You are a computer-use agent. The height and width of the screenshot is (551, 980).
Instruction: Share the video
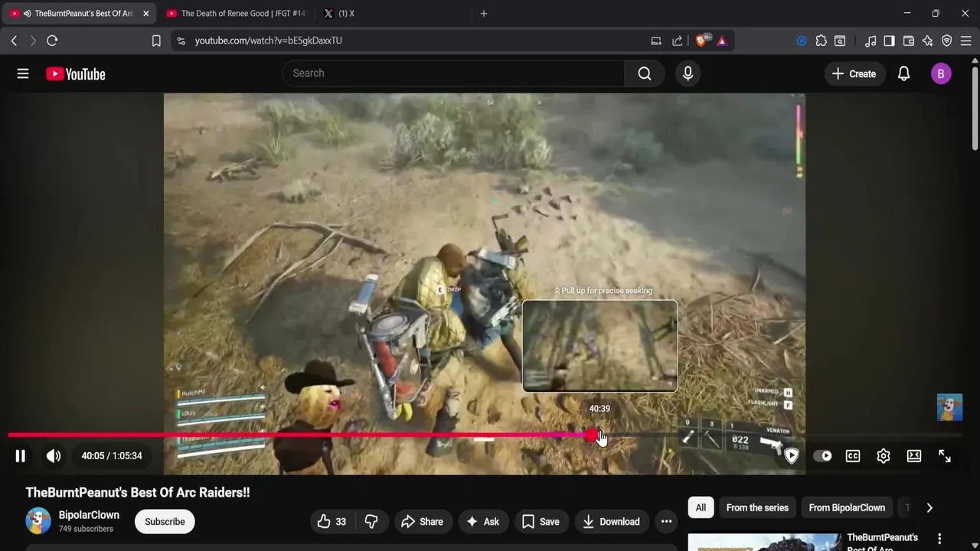coord(422,522)
